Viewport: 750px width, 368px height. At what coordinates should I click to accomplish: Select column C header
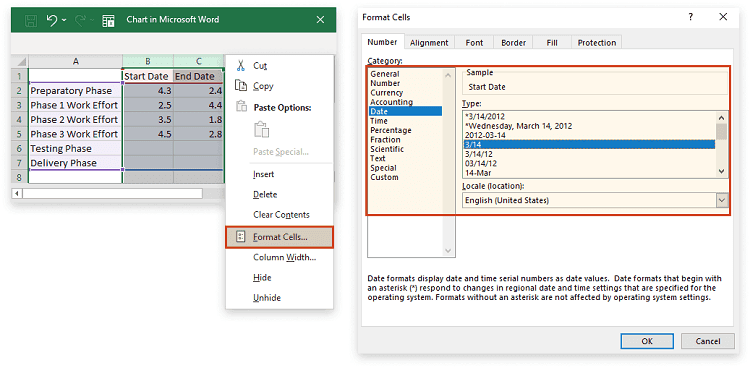[198, 61]
